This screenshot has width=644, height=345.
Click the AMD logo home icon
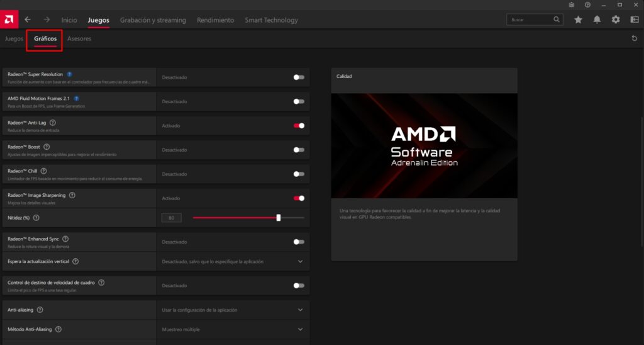coord(9,20)
